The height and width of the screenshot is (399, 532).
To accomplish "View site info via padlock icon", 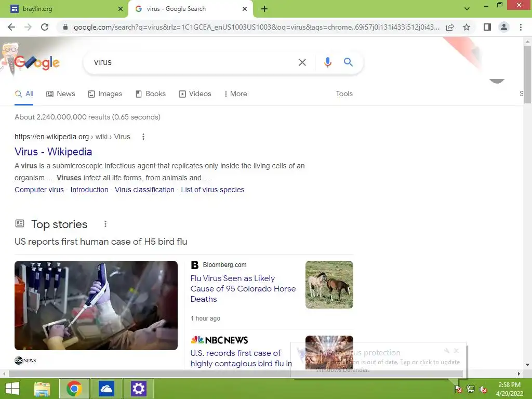I will pos(65,27).
